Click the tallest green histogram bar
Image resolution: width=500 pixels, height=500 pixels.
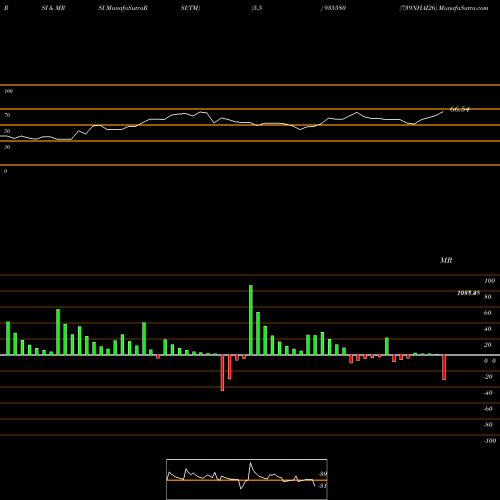[x=251, y=320]
